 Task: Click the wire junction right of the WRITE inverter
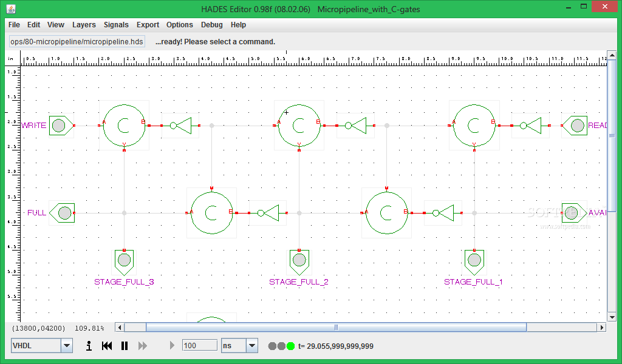tap(212, 126)
